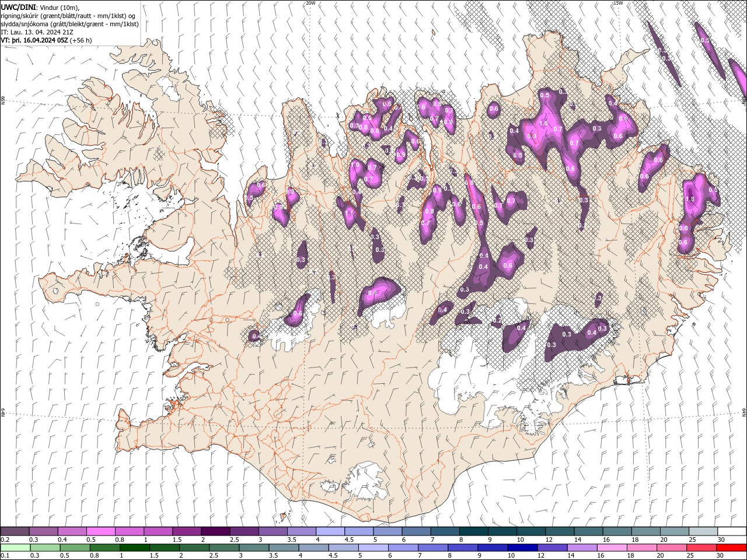
Task: Select the deep navy 10 swatch, lower legend
Action: click(522, 548)
